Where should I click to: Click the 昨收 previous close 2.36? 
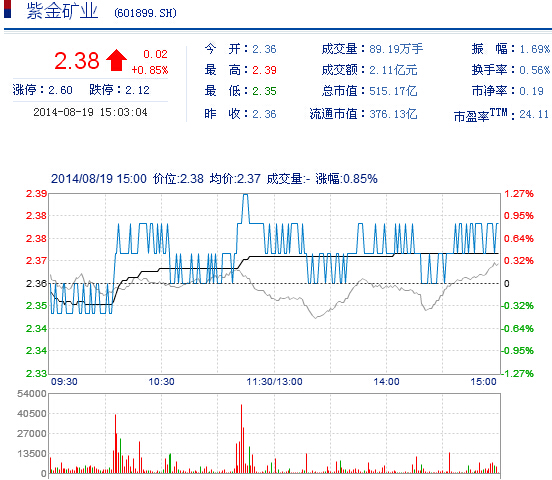264,114
